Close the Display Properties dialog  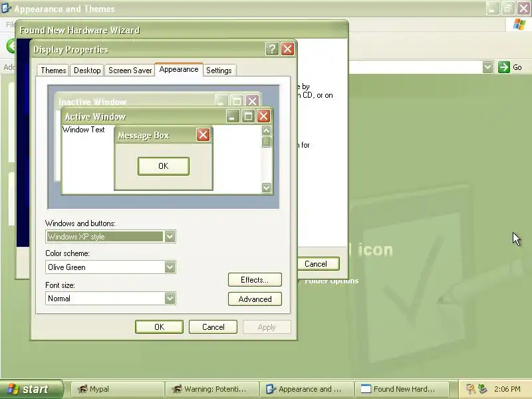(x=288, y=49)
